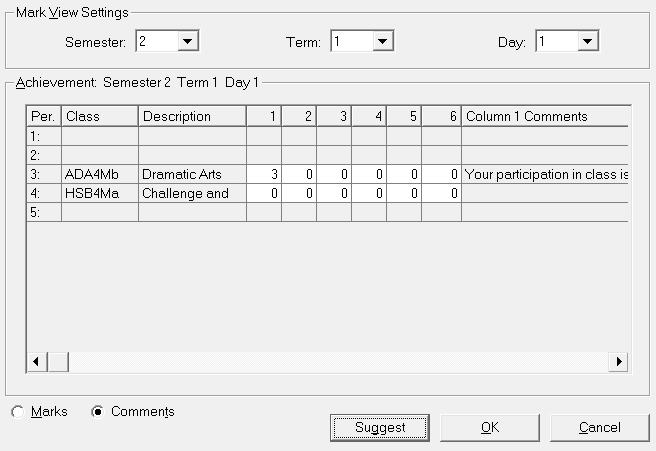Click the horizontal scrollbar thumb
The image size is (656, 451).
tap(58, 361)
